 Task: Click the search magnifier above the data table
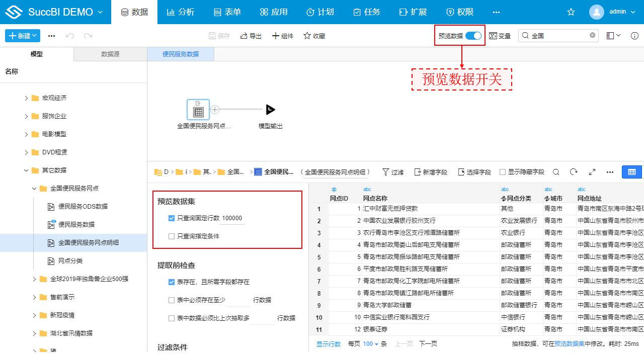coord(556,171)
